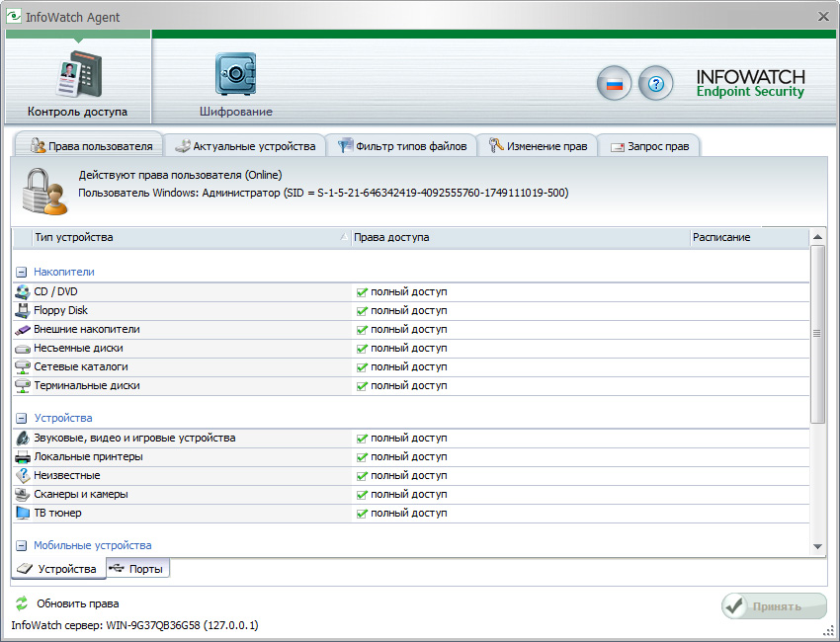The width and height of the screenshot is (840, 642).
Task: Toggle Внешние накопители полный доступ checkmark
Action: tap(362, 330)
